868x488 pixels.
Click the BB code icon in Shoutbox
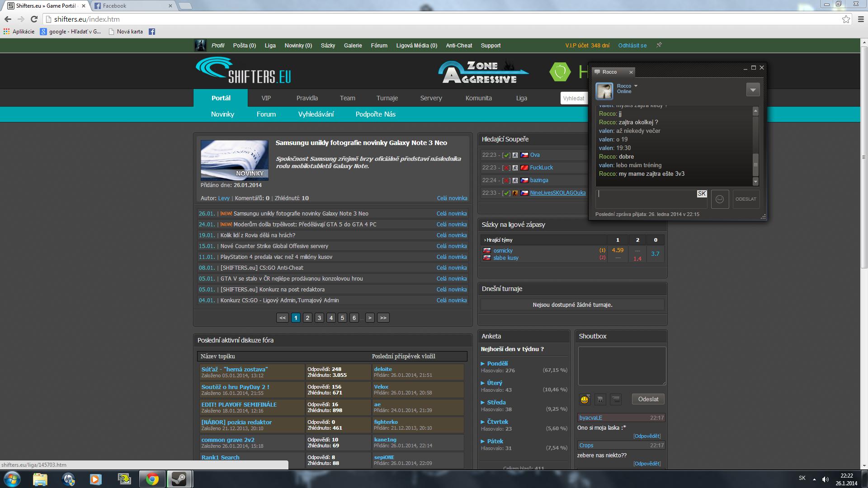tap(600, 399)
